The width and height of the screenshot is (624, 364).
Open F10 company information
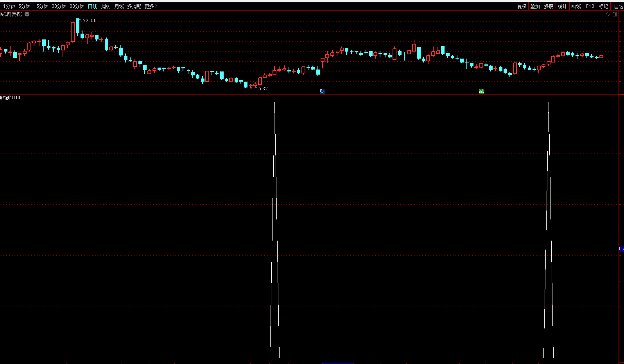click(590, 6)
